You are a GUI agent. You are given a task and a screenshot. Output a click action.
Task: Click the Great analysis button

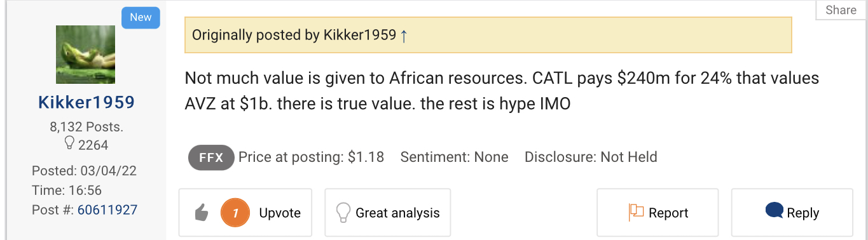tap(387, 213)
